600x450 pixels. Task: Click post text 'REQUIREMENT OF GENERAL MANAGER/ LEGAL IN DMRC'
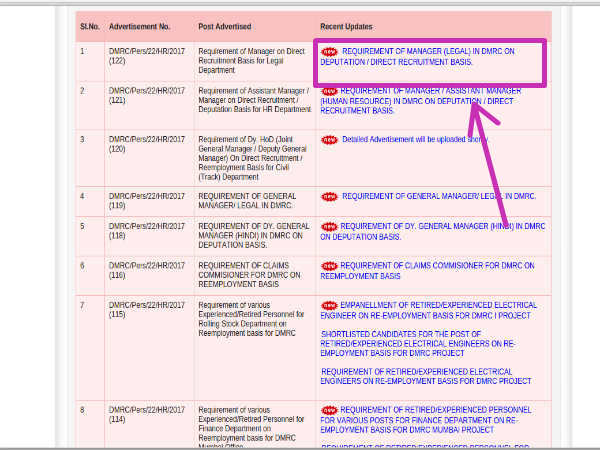point(247,201)
